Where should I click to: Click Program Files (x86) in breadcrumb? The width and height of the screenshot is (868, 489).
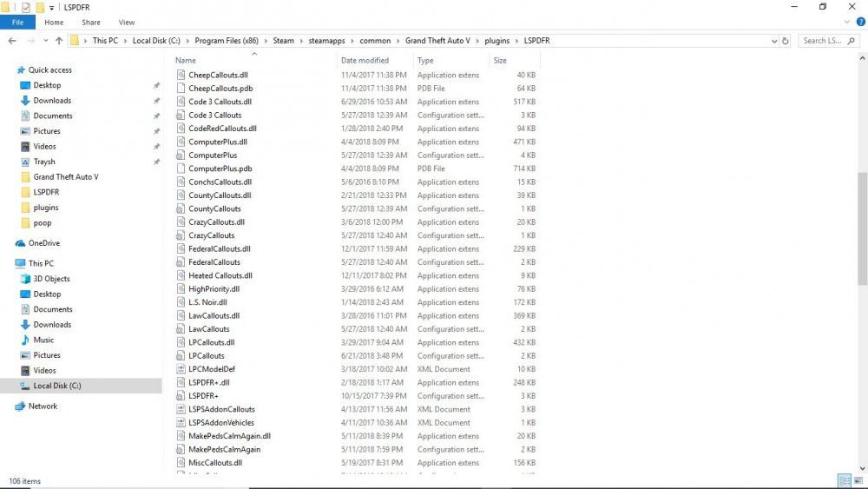coord(227,41)
